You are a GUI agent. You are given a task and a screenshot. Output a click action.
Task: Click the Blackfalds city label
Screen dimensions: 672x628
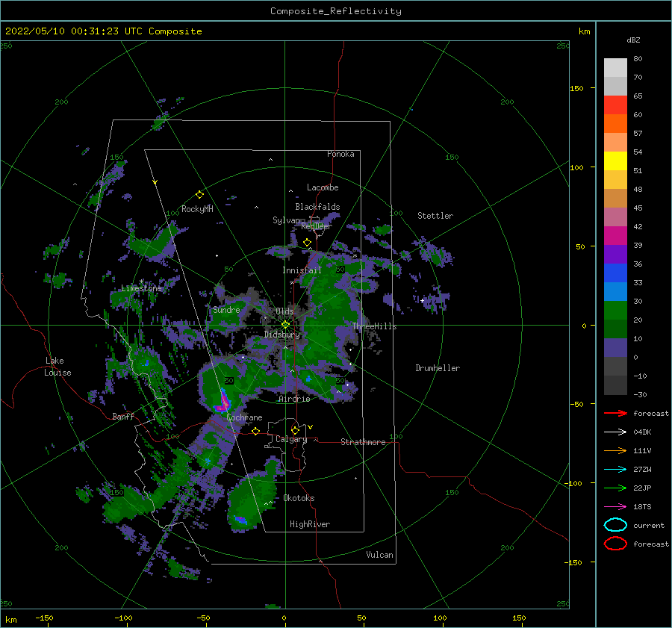pos(317,207)
